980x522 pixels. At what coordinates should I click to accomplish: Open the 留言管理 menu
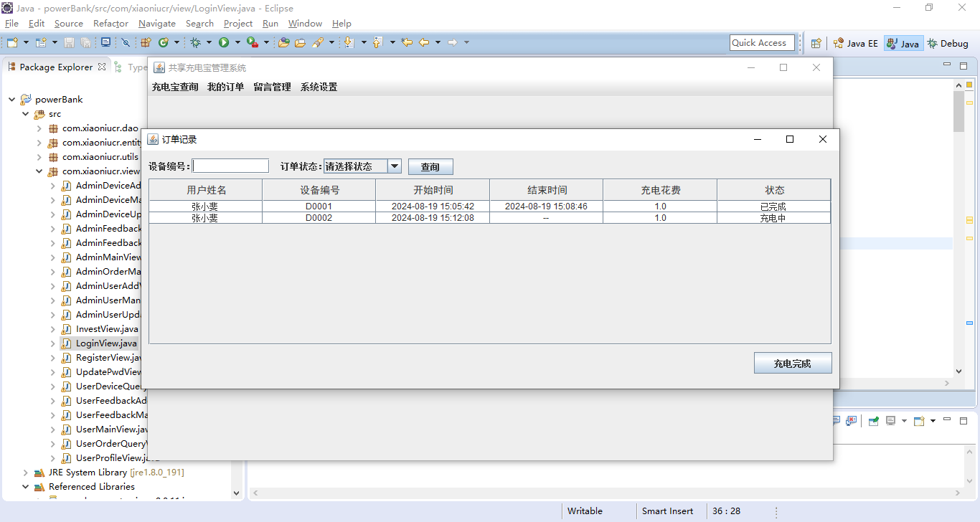(272, 87)
